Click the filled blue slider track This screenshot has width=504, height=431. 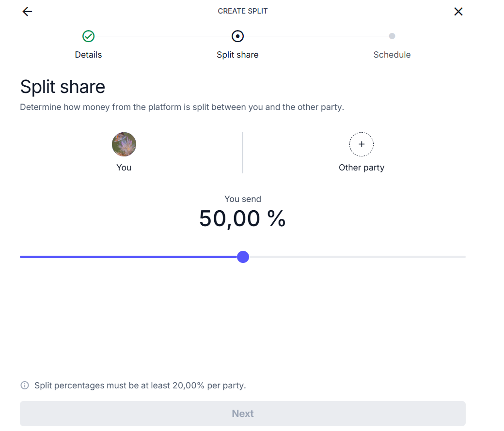128,257
